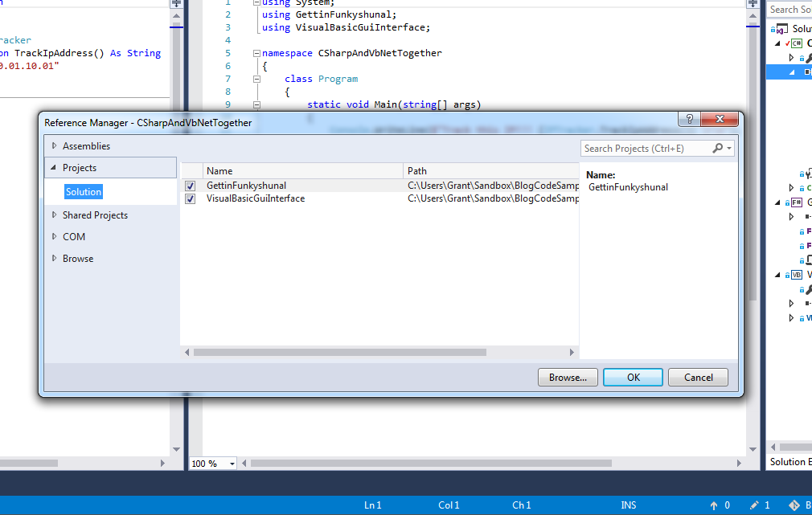
Task: Open the editor zoom 100 % dropdown
Action: (232, 464)
